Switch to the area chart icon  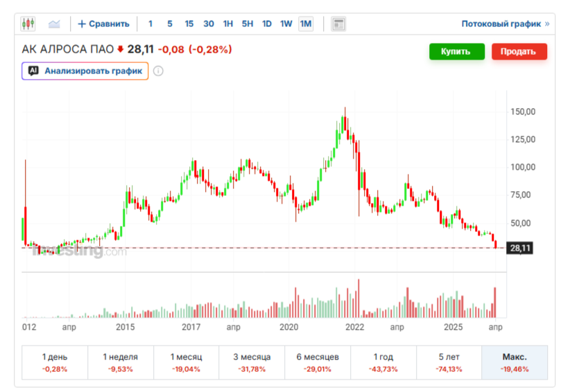(x=54, y=24)
